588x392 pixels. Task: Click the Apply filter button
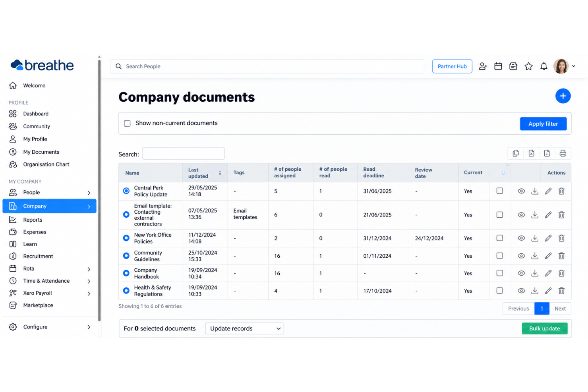click(x=543, y=124)
